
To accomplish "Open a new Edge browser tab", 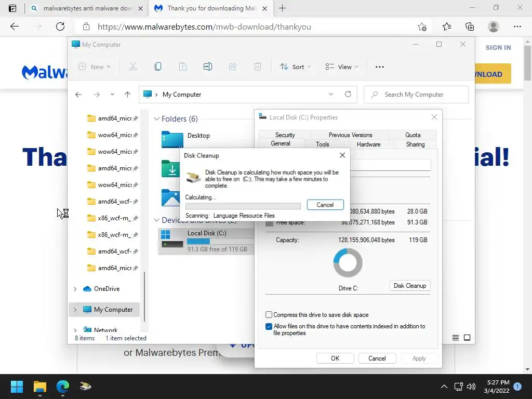I will coord(282,8).
